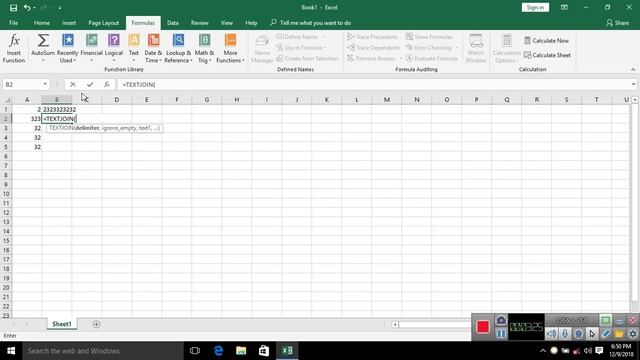Toggle recorder microphone capture

pos(565,334)
